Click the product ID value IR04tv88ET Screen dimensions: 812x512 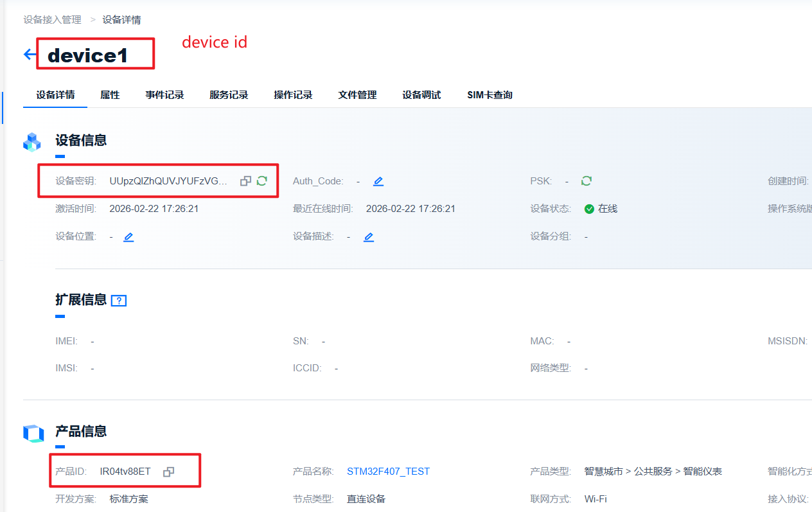125,472
